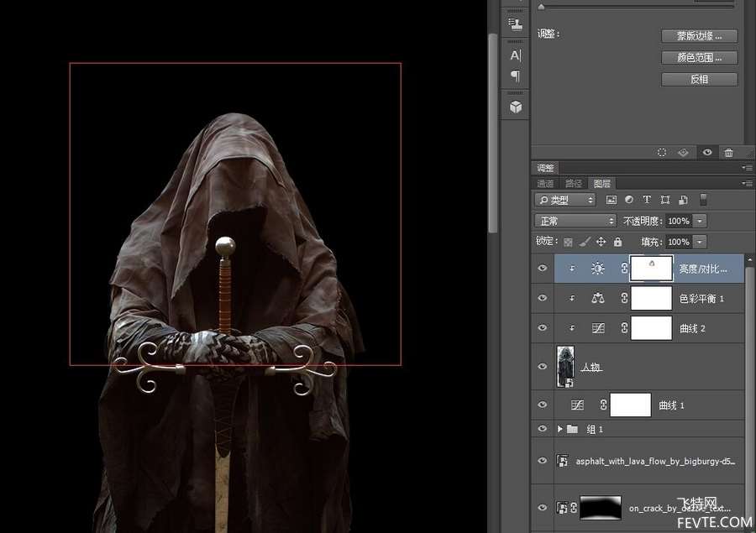
Task: Filter layers by adjustment layer icon
Action: click(629, 200)
